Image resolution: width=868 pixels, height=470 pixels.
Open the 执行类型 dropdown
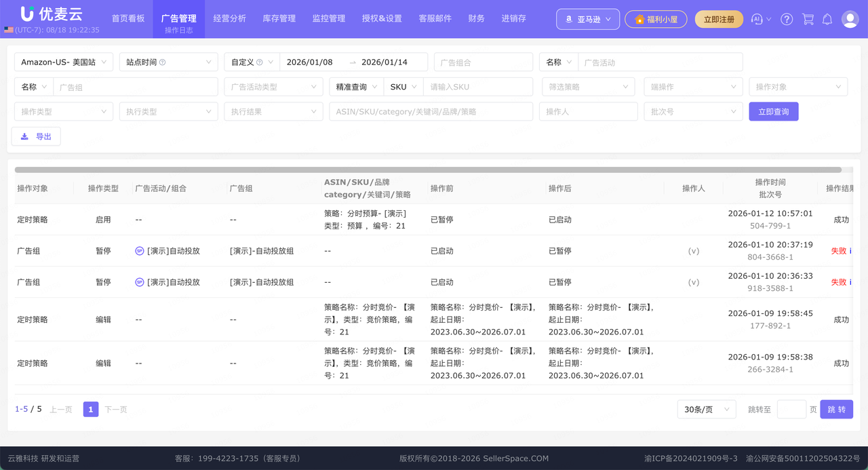(168, 111)
